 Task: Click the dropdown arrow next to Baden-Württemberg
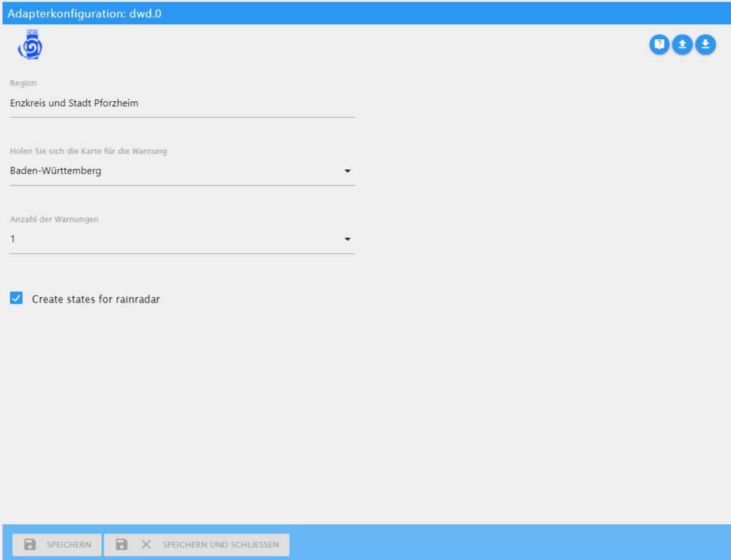[x=348, y=170]
